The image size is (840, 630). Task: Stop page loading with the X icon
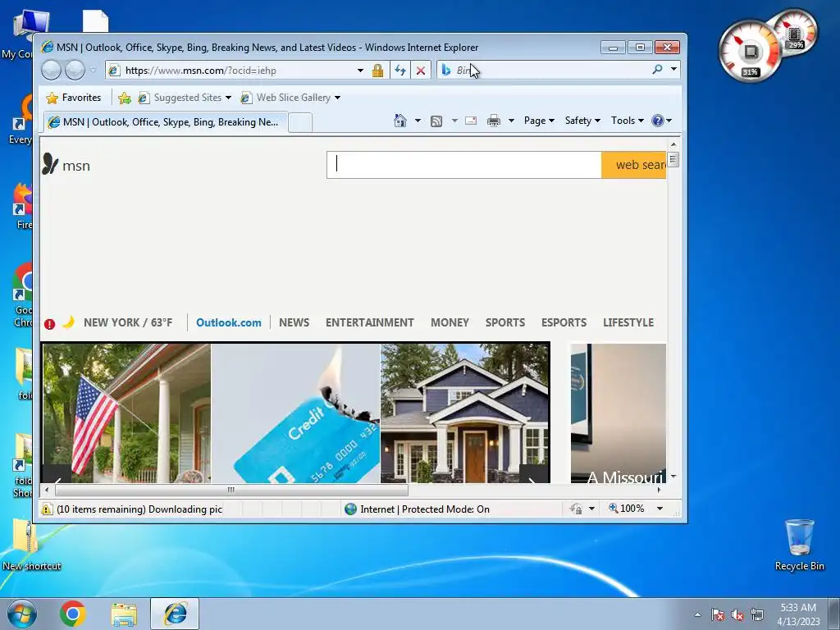421,71
